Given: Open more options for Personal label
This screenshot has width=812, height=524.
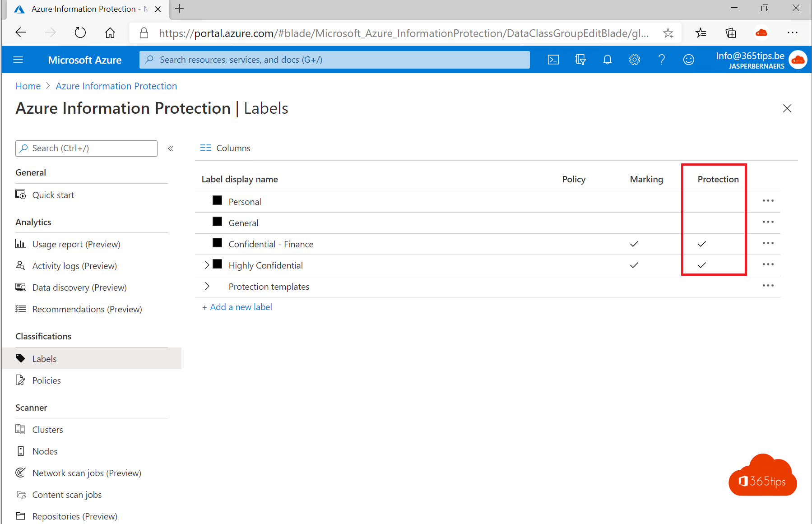Looking at the screenshot, I should coord(768,201).
